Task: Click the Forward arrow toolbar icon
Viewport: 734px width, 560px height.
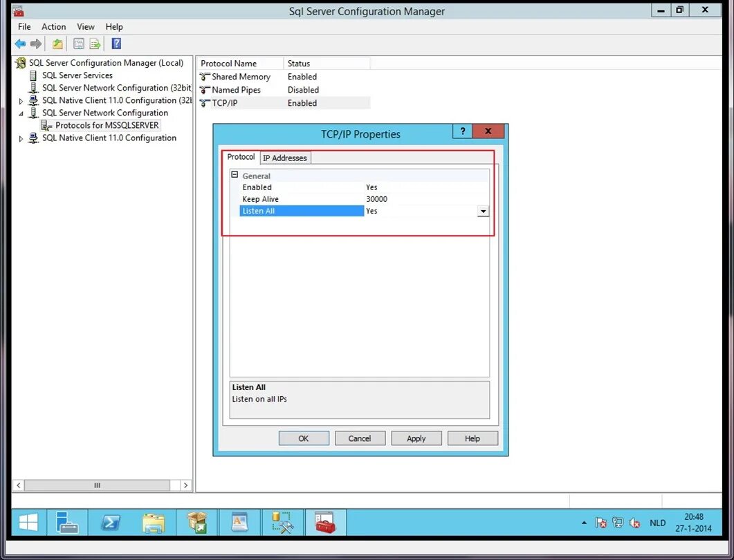Action: click(36, 44)
